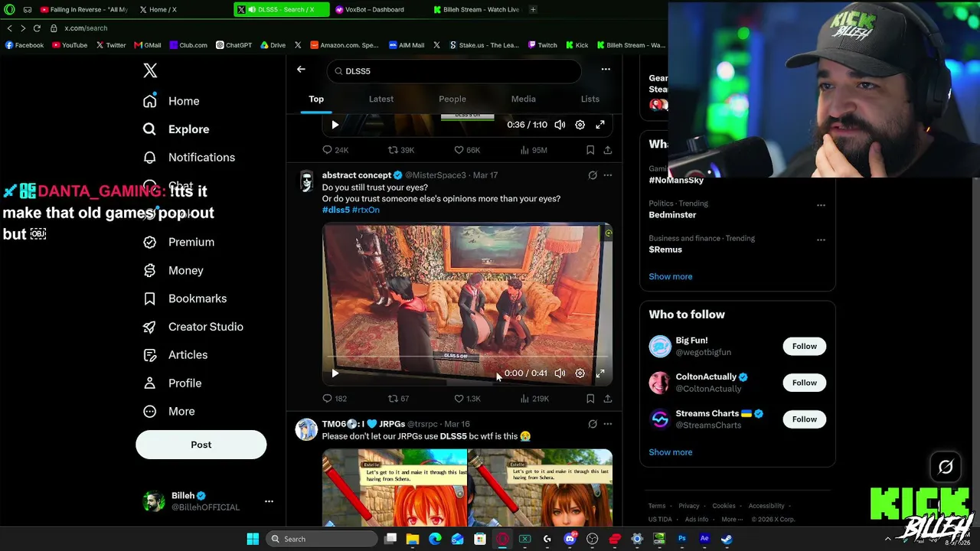Image resolution: width=980 pixels, height=551 pixels.
Task: Open the Privacy footer link
Action: [689, 506]
